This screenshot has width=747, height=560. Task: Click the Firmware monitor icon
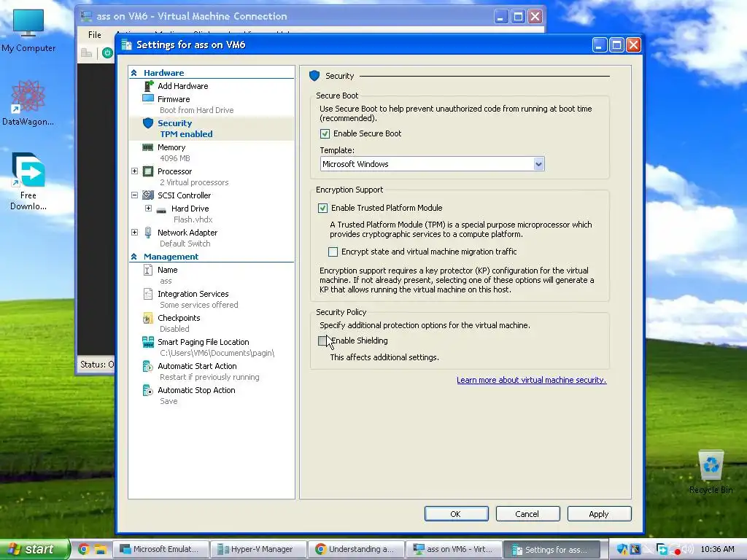(148, 98)
